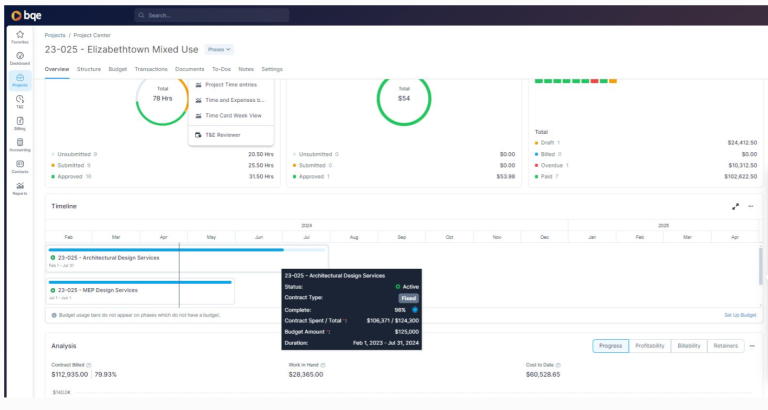
Task: Click the bqe logo
Action: coord(26,15)
